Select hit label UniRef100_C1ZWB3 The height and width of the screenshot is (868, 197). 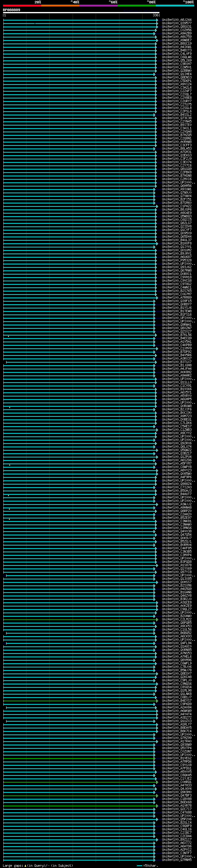pos(177,430)
